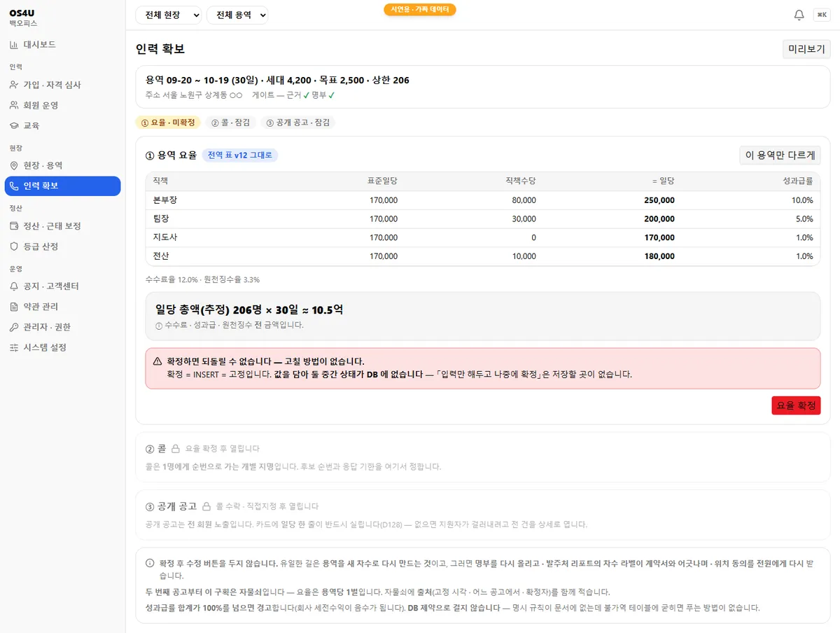Click the 본부장 row label

165,200
